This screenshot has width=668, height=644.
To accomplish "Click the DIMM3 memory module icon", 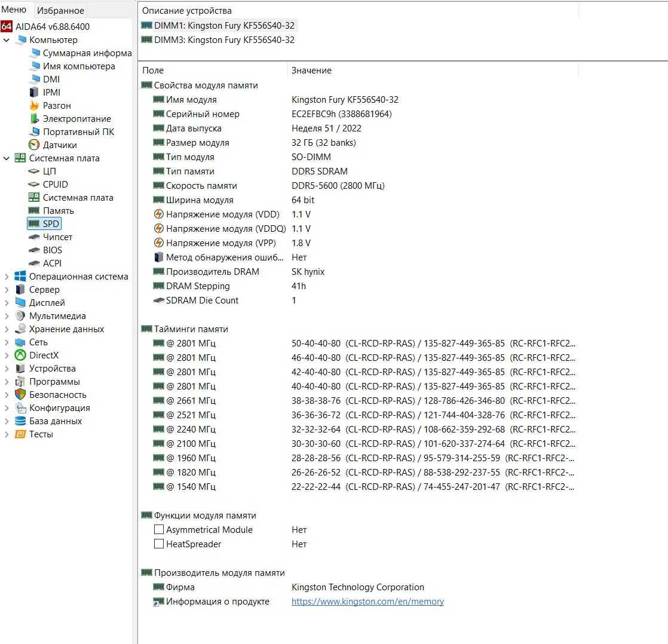I will 146,39.
